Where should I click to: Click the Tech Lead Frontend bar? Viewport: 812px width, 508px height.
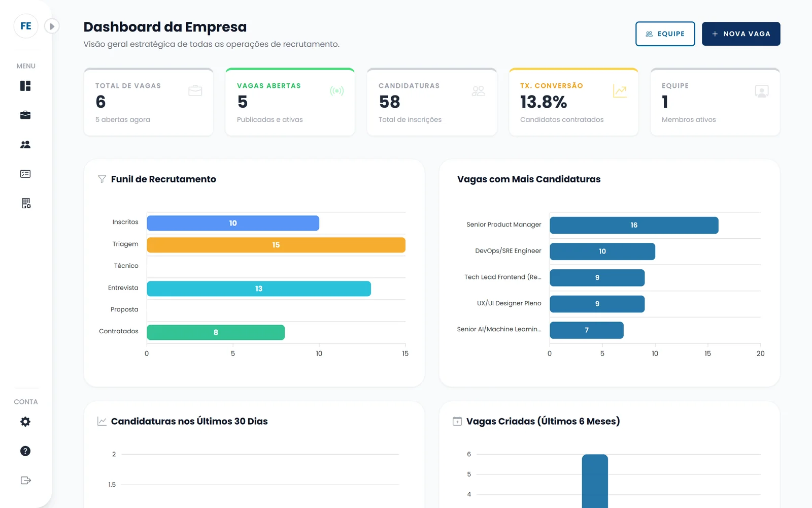click(x=597, y=277)
